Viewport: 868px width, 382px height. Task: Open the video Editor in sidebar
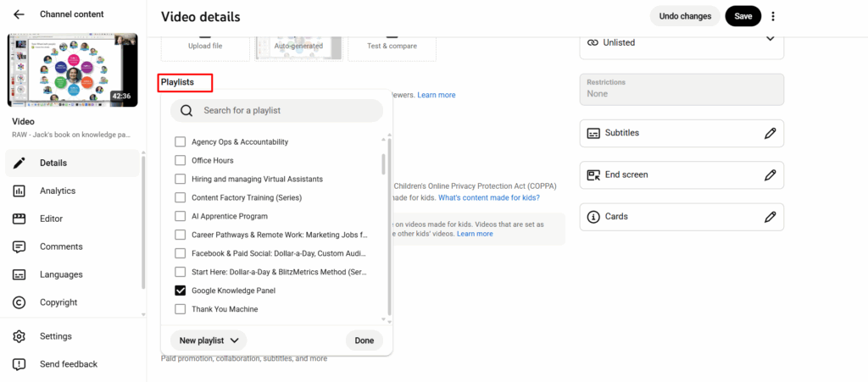[51, 219]
